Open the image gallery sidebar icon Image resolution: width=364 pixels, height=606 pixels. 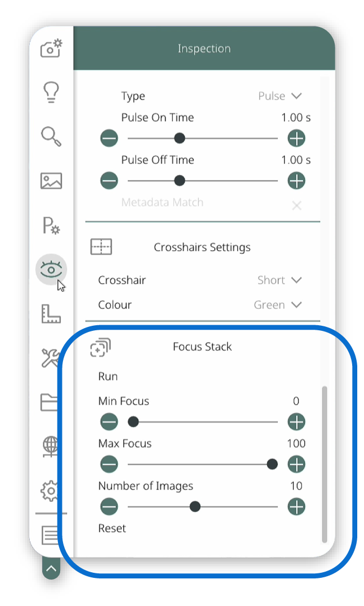pos(51,181)
